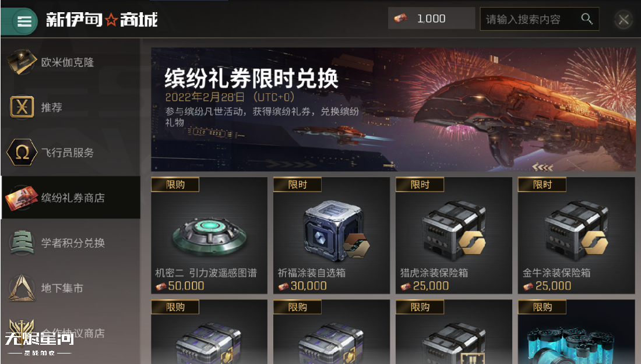Select the 欧米伽克隆 card icon

point(21,62)
